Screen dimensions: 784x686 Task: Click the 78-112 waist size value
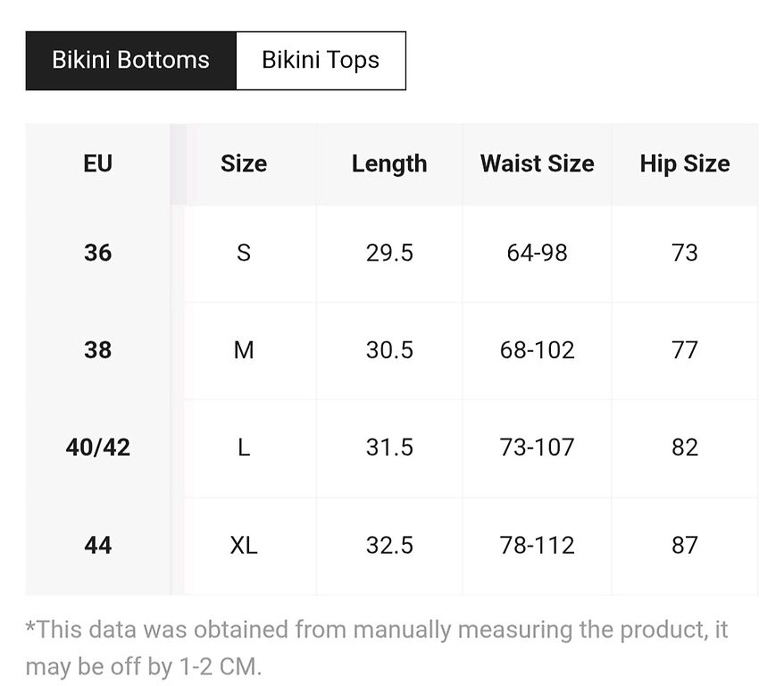click(537, 545)
